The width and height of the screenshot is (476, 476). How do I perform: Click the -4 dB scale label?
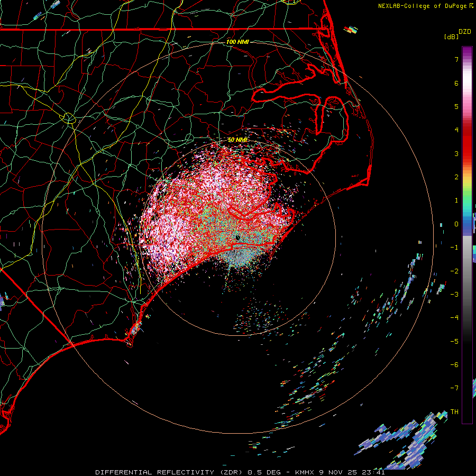point(454,318)
